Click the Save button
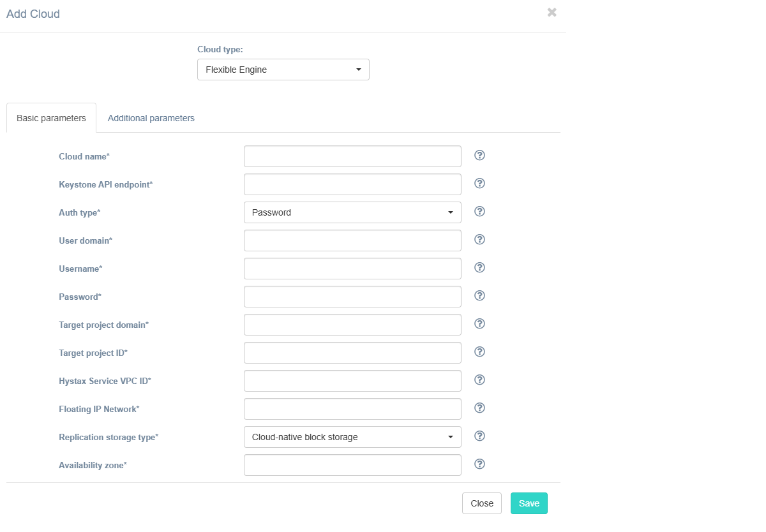This screenshot has height=532, width=766. click(x=529, y=503)
